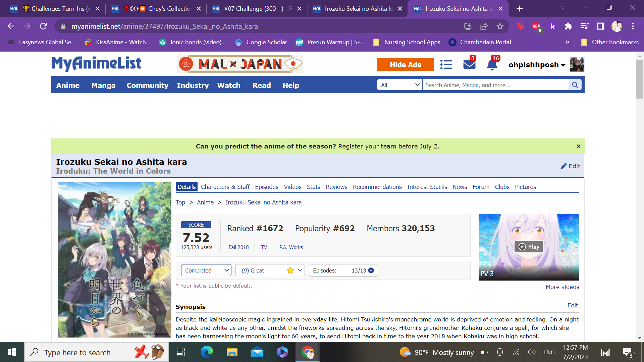The width and height of the screenshot is (644, 362).
Task: Open a new browser tab
Action: point(520,9)
